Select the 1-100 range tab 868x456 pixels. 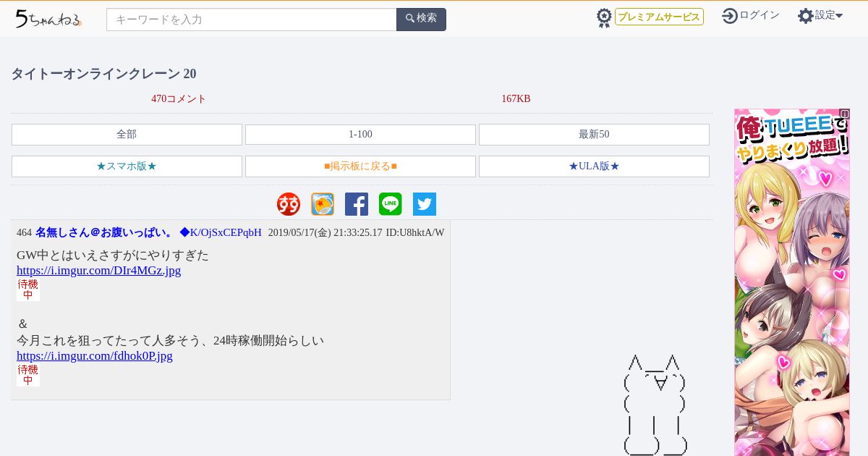(360, 135)
